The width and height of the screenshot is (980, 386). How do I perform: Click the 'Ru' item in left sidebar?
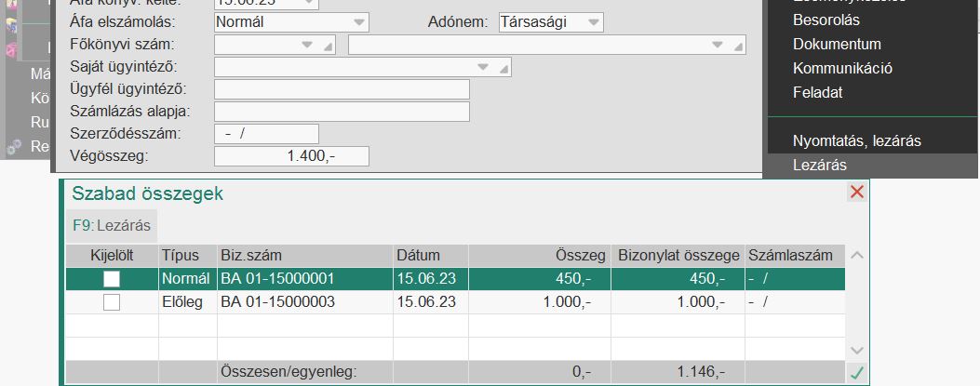pyautogui.click(x=40, y=123)
